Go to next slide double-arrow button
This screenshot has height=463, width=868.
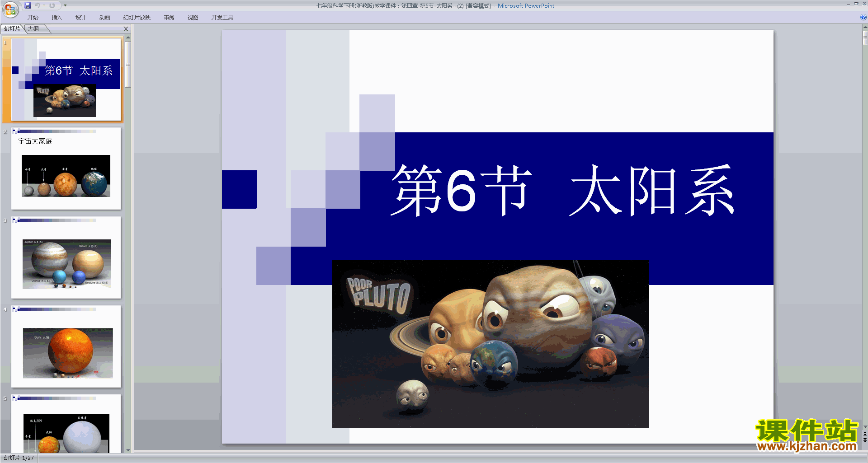point(865,440)
